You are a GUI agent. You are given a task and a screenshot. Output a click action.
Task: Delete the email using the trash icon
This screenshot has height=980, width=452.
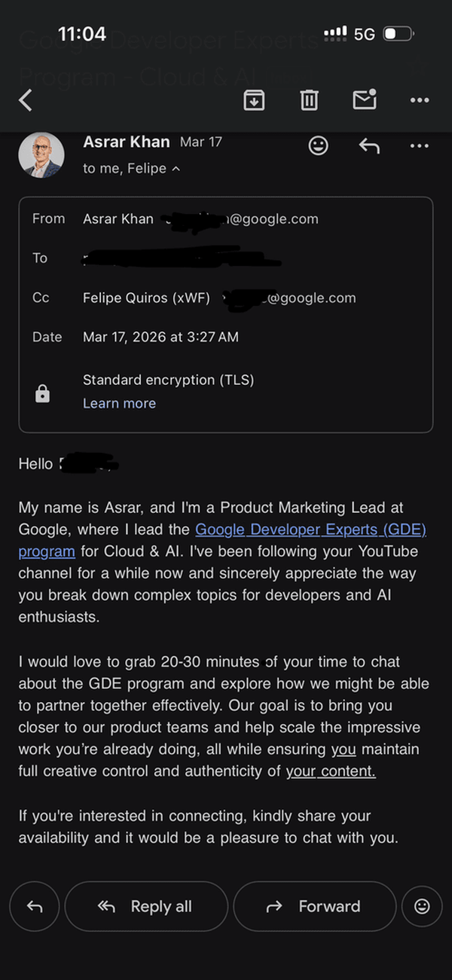(309, 99)
